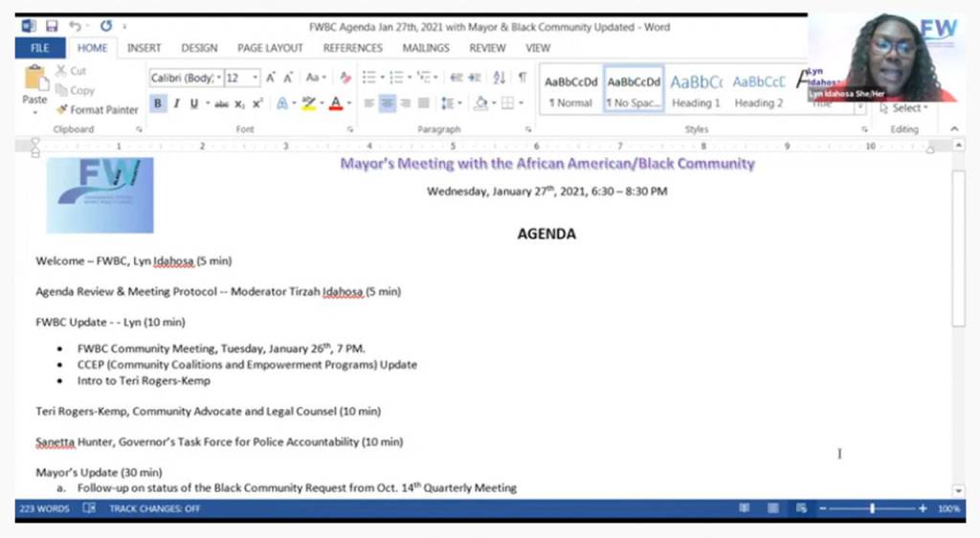This screenshot has height=538, width=980.
Task: Open the Review ribbon tab
Action: 487,48
